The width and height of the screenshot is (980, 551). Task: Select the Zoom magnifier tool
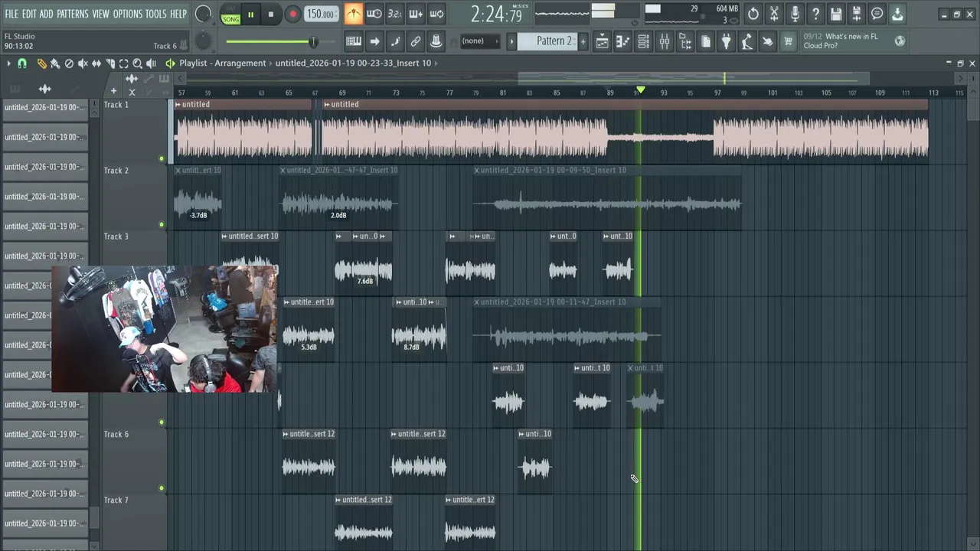138,64
